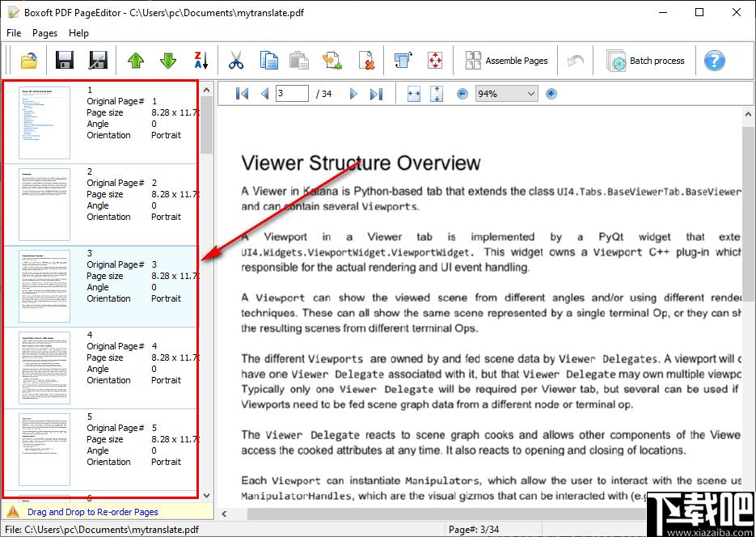
Task: Go to previous page in viewer
Action: (264, 94)
